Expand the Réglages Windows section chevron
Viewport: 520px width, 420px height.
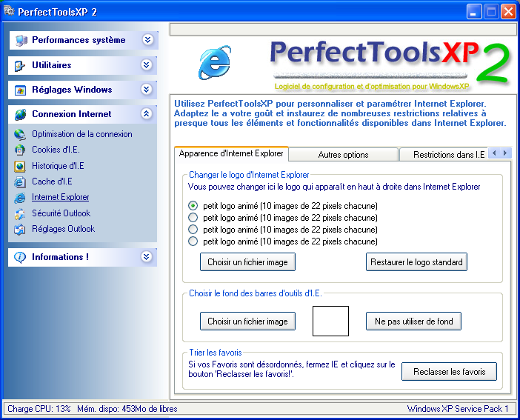(147, 89)
